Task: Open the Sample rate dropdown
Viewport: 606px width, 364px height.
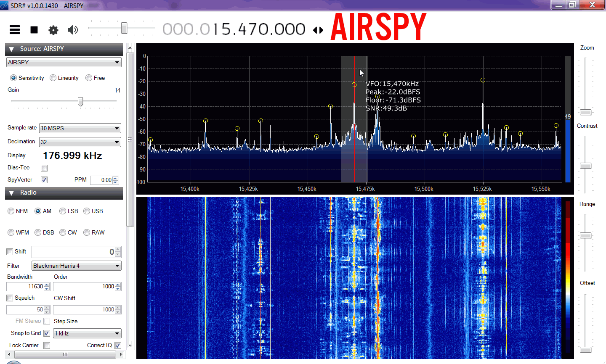Action: point(117,129)
